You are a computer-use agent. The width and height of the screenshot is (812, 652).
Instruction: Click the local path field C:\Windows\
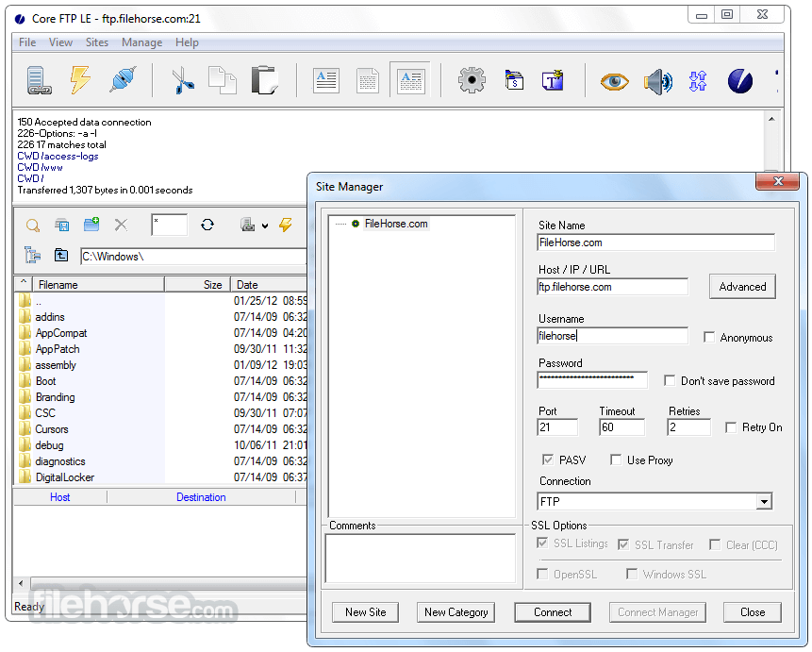pyautogui.click(x=193, y=257)
